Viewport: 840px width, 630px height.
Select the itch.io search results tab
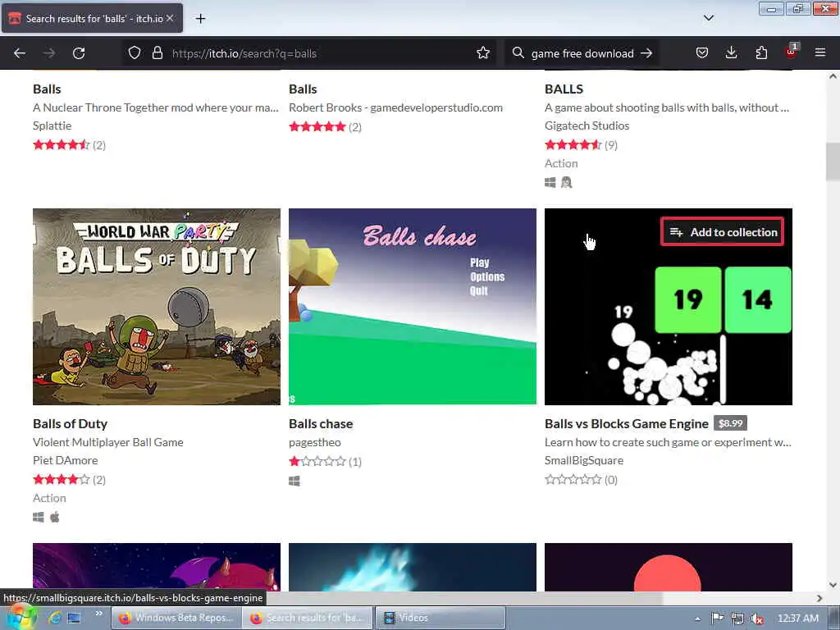click(92, 18)
